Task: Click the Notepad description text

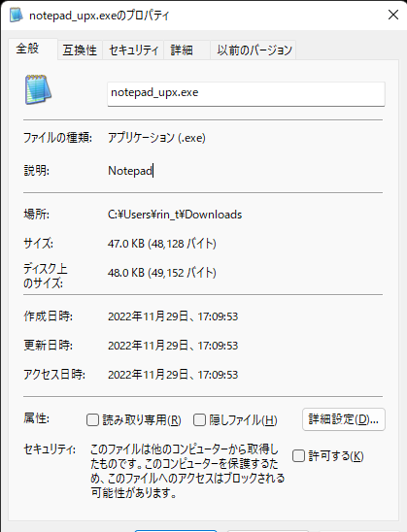Action: (x=130, y=171)
